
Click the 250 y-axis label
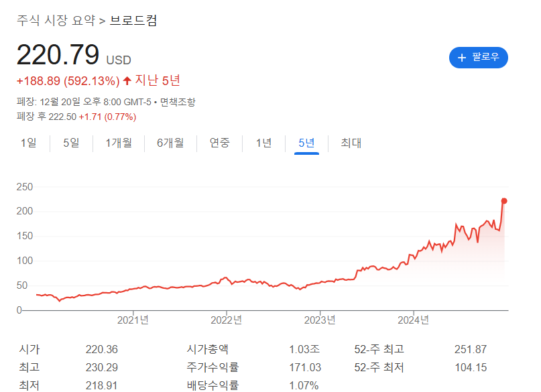[25, 187]
